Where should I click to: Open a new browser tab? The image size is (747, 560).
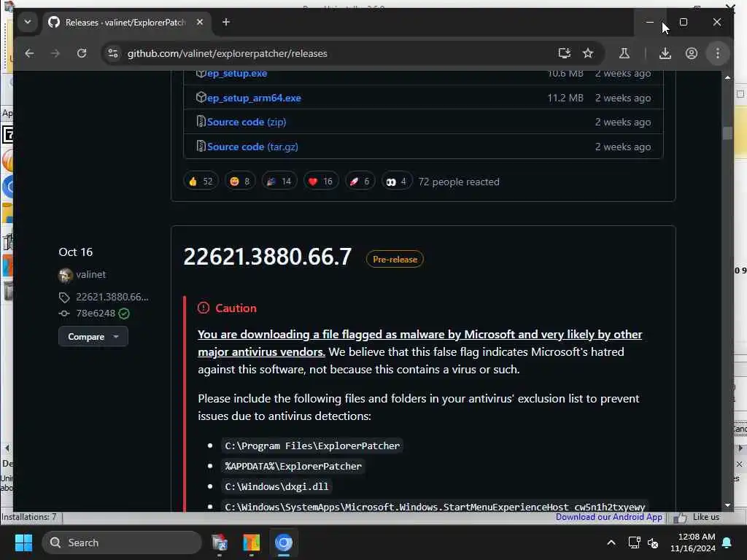(226, 22)
